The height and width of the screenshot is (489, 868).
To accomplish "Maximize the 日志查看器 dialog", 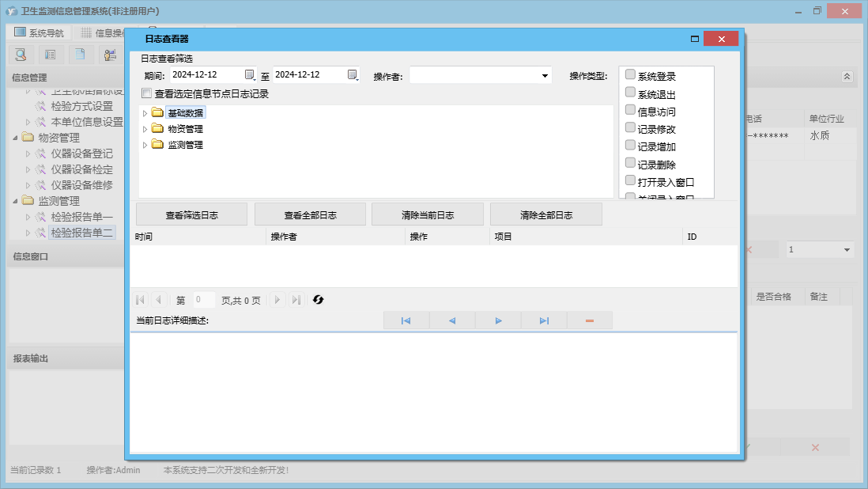I will pyautogui.click(x=695, y=39).
